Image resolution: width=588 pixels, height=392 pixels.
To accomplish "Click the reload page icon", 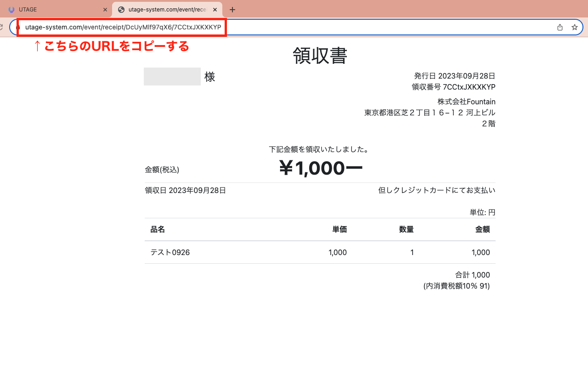I will coord(1,28).
